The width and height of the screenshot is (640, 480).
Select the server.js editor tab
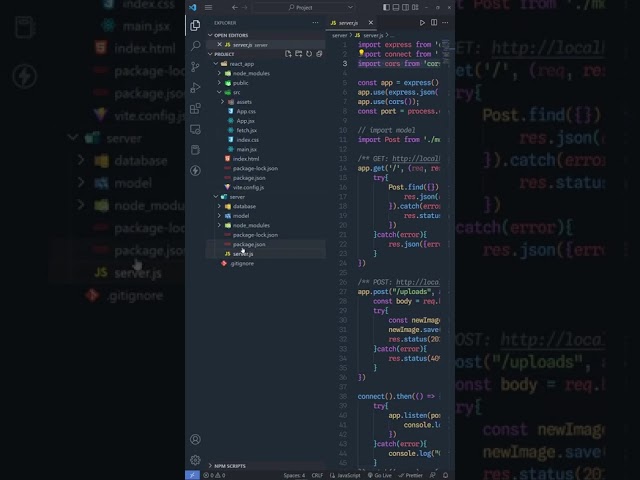tap(348, 23)
